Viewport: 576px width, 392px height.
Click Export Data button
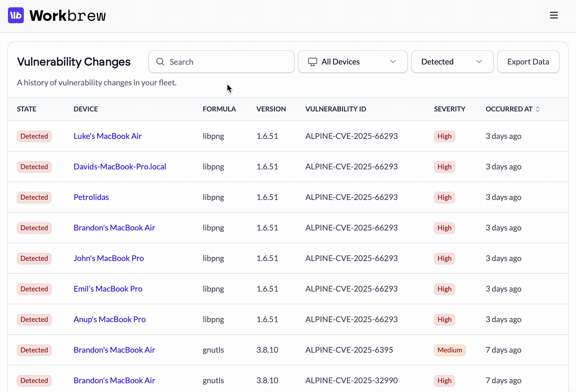pyautogui.click(x=528, y=62)
